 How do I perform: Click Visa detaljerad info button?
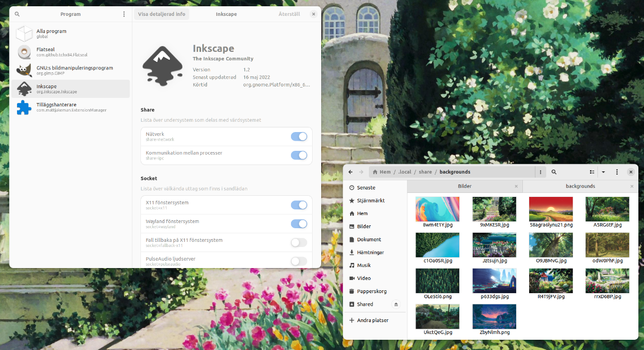click(x=161, y=14)
